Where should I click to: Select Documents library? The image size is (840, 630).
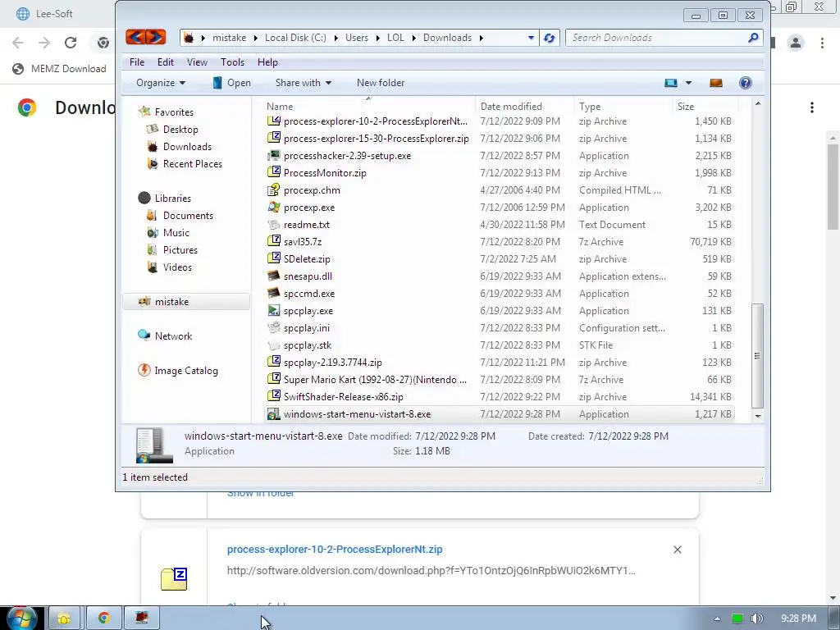coord(180,216)
